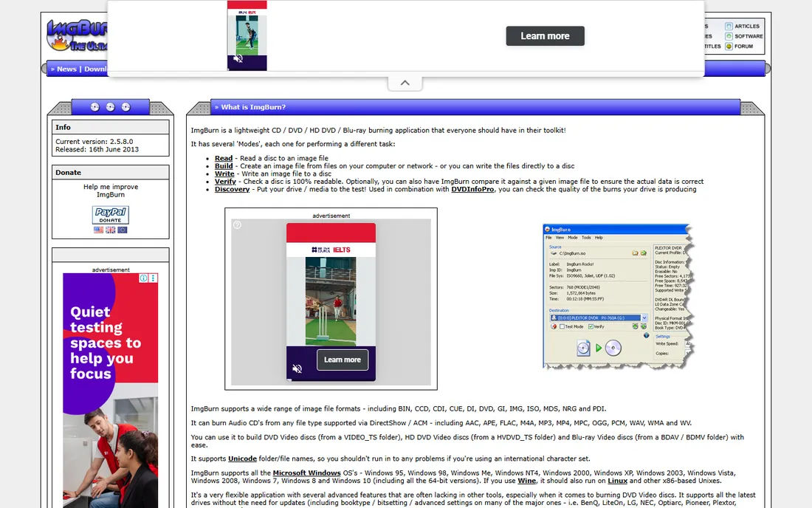Image resolution: width=812 pixels, height=508 pixels.
Task: Follow the Build mode link
Action: point(224,166)
